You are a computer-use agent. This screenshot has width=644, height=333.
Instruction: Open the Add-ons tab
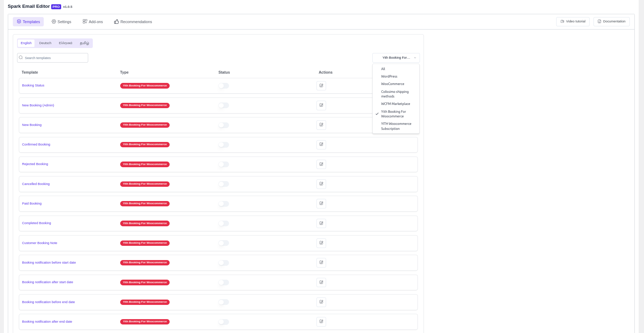pyautogui.click(x=92, y=22)
